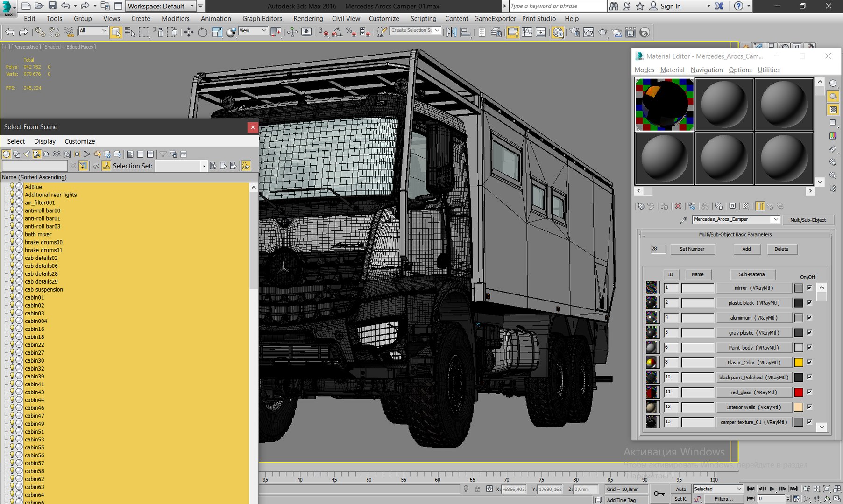Viewport: 843px width, 504px height.
Task: Select the multicolored first material sample slot
Action: (x=664, y=105)
